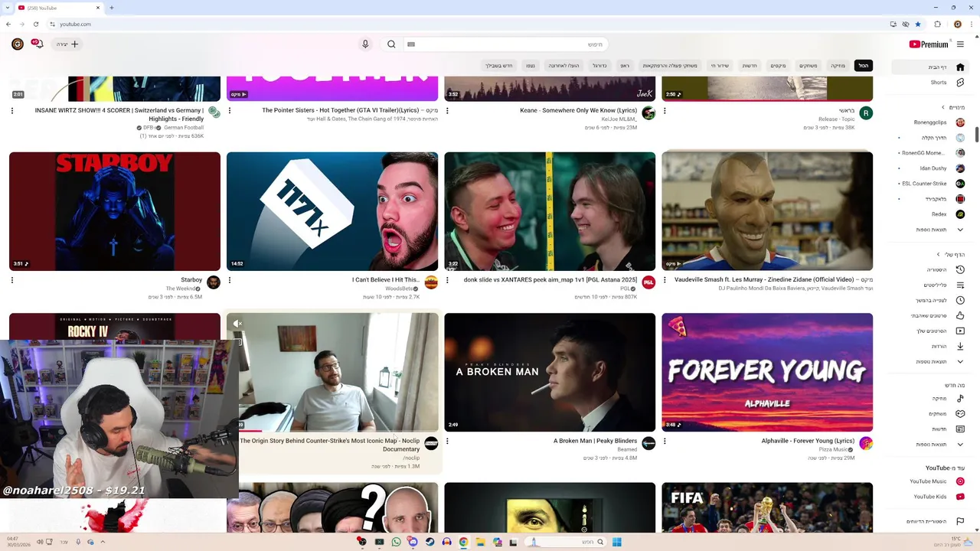Open options for donk slide vs XANTARES video

(447, 280)
